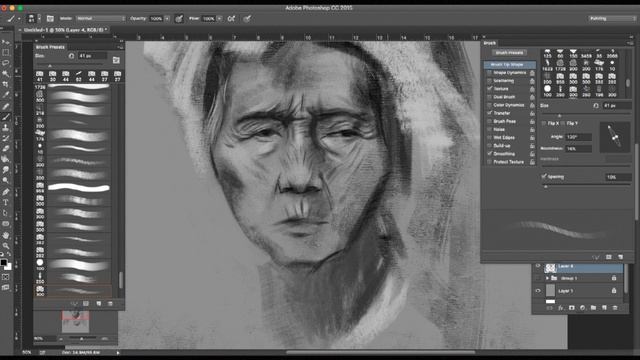The height and width of the screenshot is (360, 640).
Task: Enable Dual Brush checkbox
Action: 489,97
